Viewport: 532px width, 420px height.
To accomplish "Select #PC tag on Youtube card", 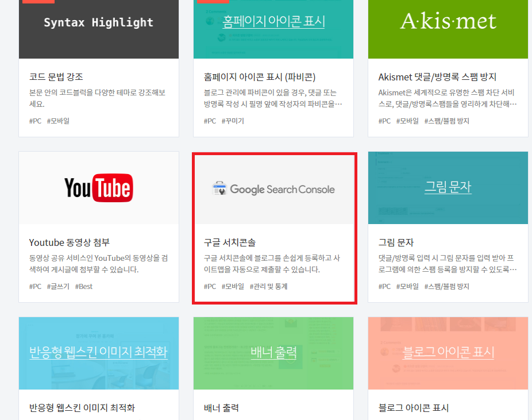I will [x=35, y=286].
